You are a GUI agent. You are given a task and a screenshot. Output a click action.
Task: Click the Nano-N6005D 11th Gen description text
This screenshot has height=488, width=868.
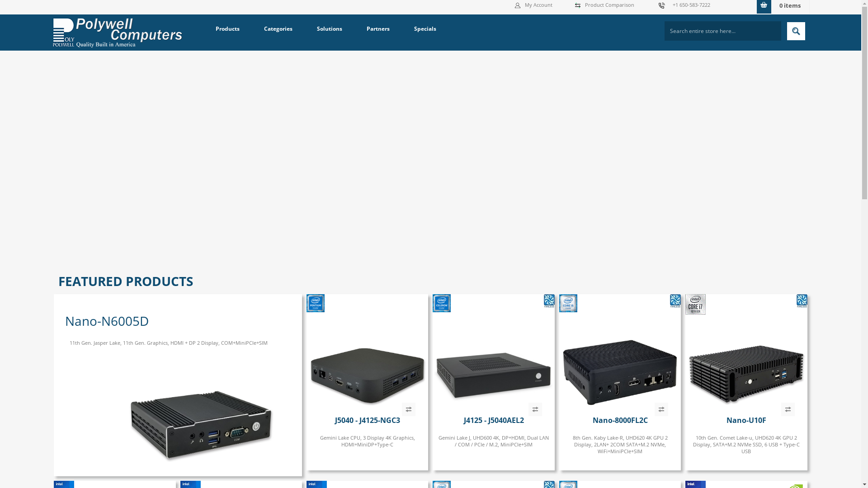point(168,343)
